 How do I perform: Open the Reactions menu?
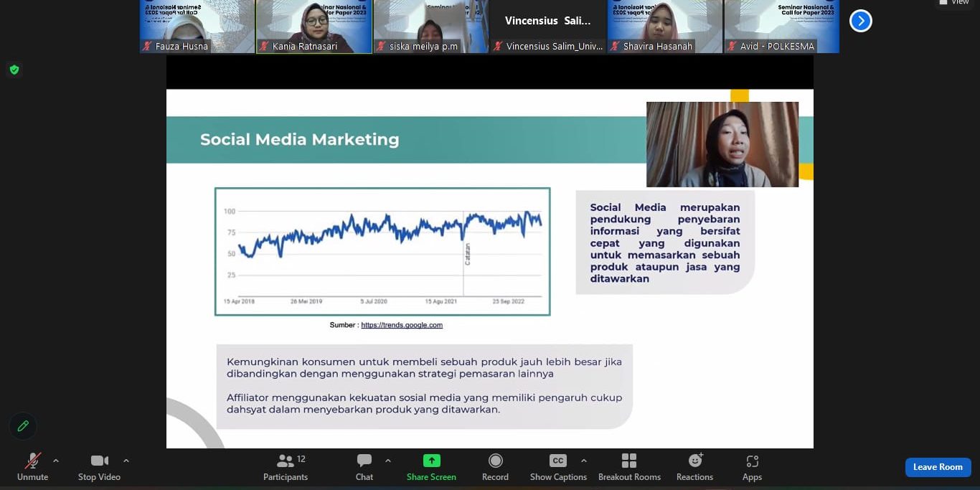694,467
